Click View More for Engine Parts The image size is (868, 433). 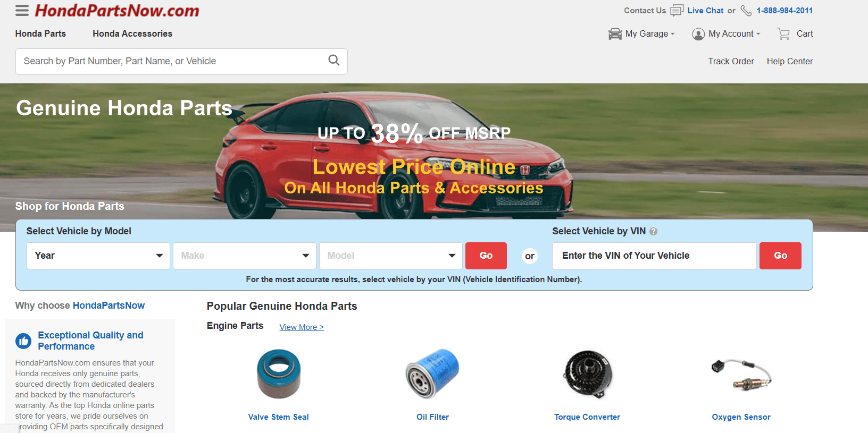[302, 327]
